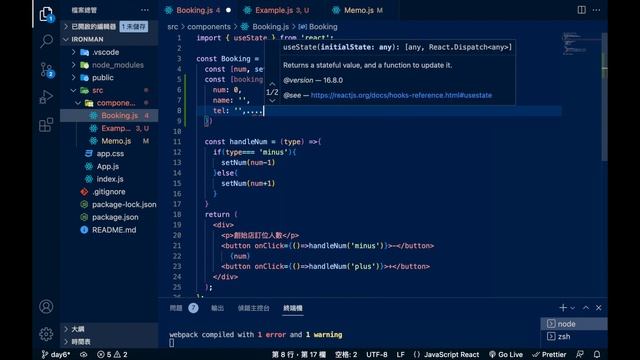Viewport: 640px width, 360px height.
Task: Open package-lock.json in the file tree
Action: 109,204
